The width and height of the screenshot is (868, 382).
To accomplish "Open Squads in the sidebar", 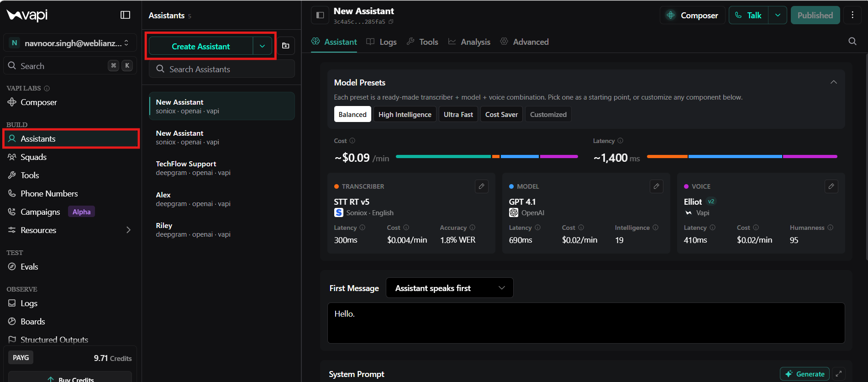I will point(70,157).
